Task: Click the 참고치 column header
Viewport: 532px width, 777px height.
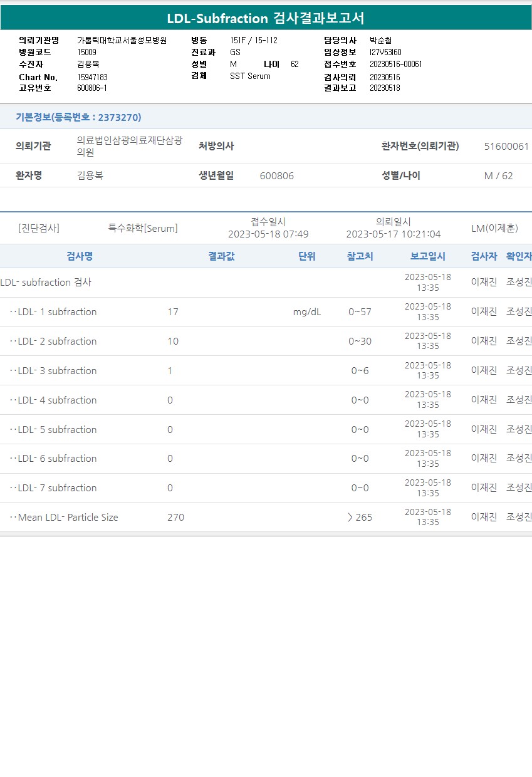Action: tap(360, 256)
